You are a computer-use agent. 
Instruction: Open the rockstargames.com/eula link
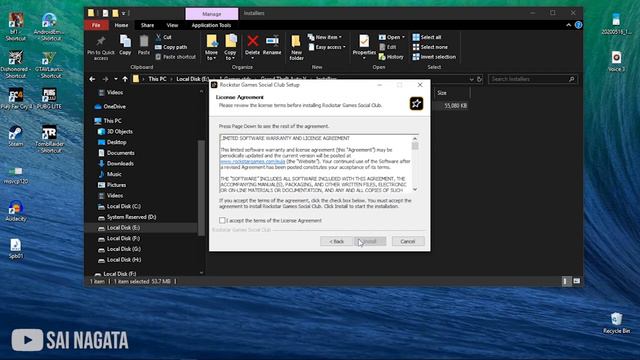click(x=252, y=162)
